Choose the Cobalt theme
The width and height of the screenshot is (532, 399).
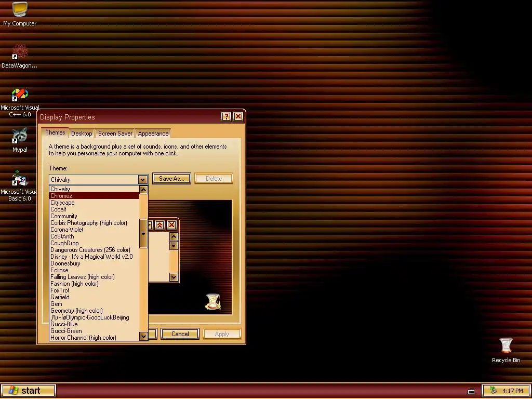click(x=95, y=209)
